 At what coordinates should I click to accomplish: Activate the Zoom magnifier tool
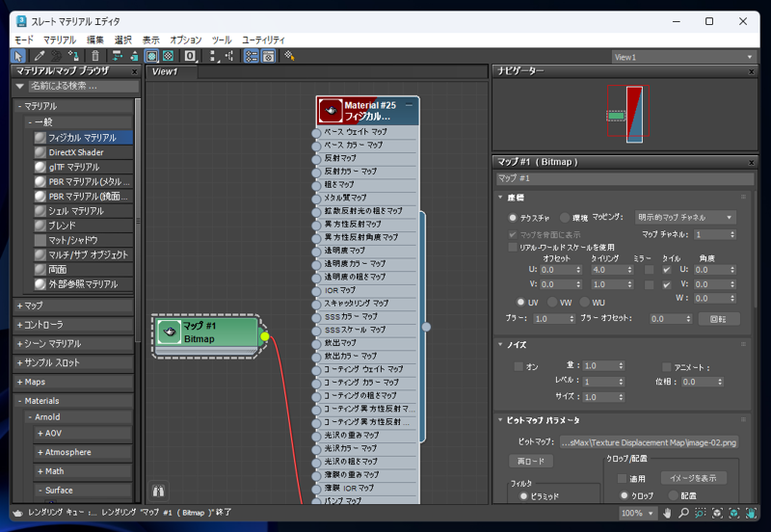point(683,513)
